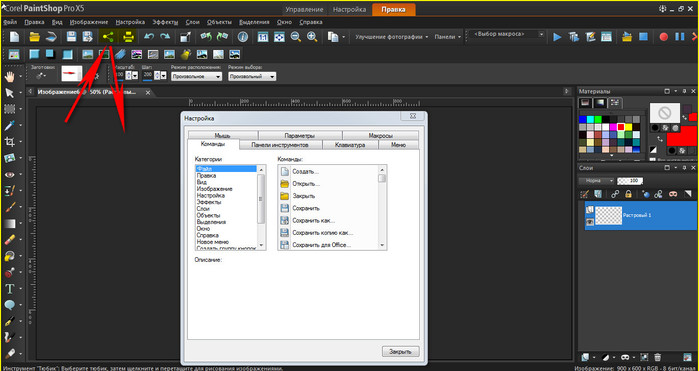Click the blue Image Information icon
699x371 pixels.
[243, 37]
